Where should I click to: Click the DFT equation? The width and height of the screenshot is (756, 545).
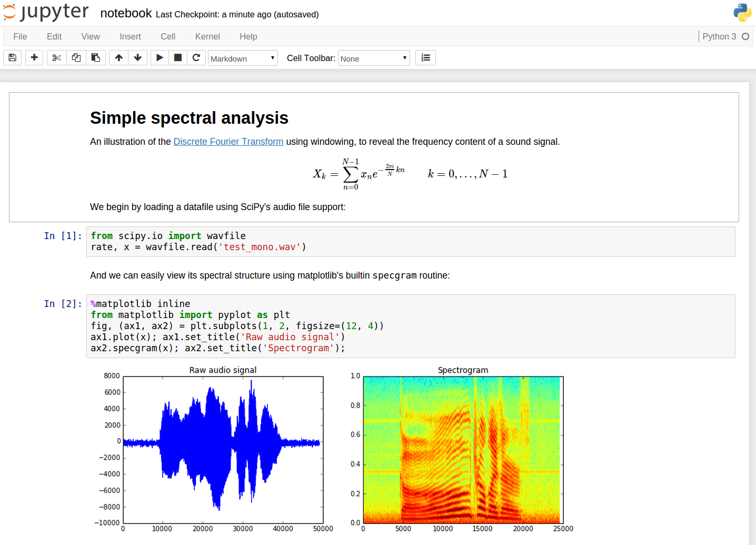pyautogui.click(x=411, y=174)
